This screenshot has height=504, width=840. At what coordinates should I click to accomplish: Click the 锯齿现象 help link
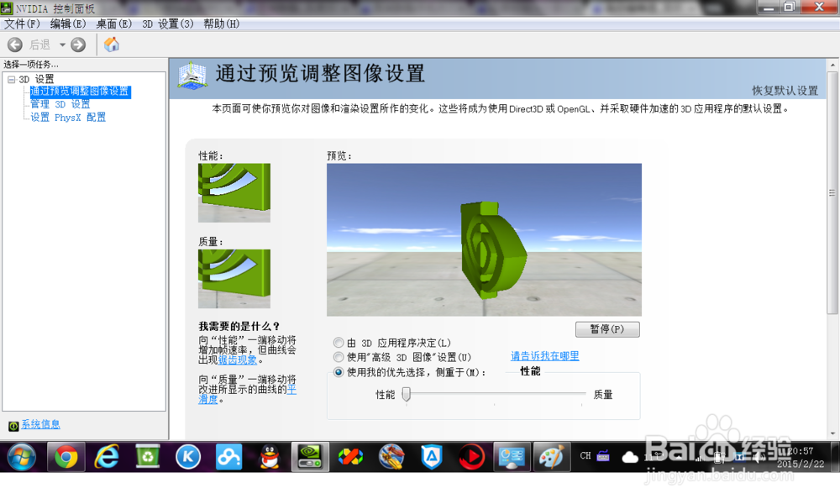click(238, 360)
